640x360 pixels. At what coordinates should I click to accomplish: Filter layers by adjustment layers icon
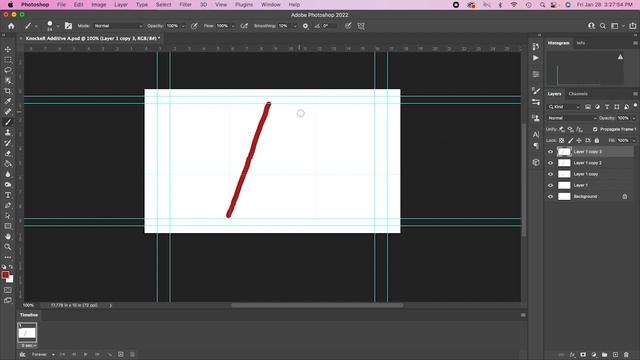tap(597, 107)
